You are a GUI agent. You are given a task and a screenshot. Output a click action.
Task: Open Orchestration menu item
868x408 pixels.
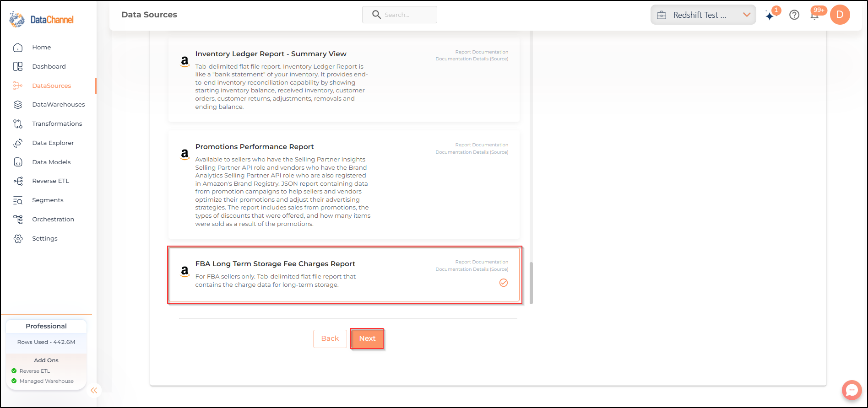tap(53, 220)
